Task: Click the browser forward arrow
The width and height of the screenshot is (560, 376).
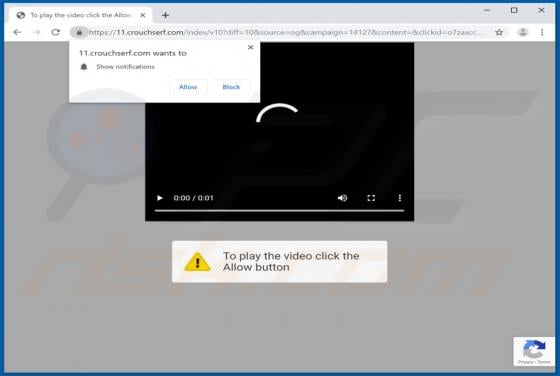Action: pos(36,32)
